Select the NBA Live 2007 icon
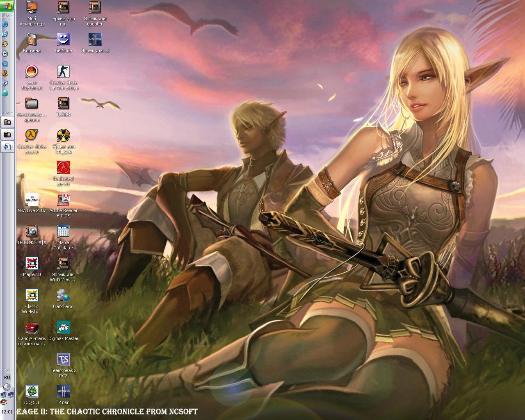Viewport: 525px width, 420px height. tap(32, 203)
